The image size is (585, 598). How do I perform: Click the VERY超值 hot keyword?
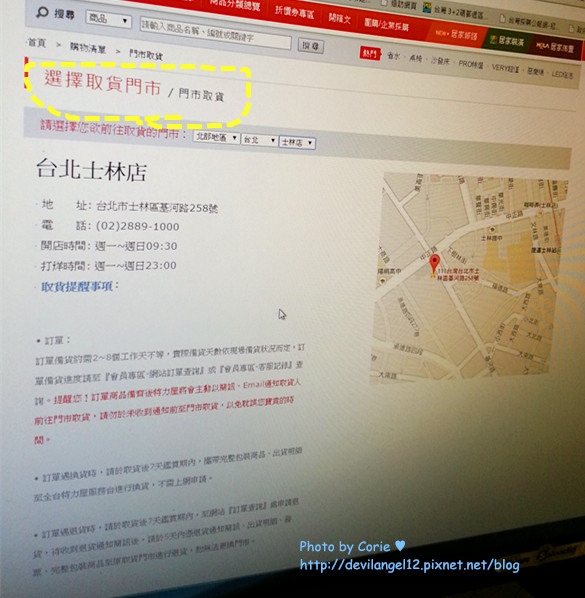[x=505, y=68]
